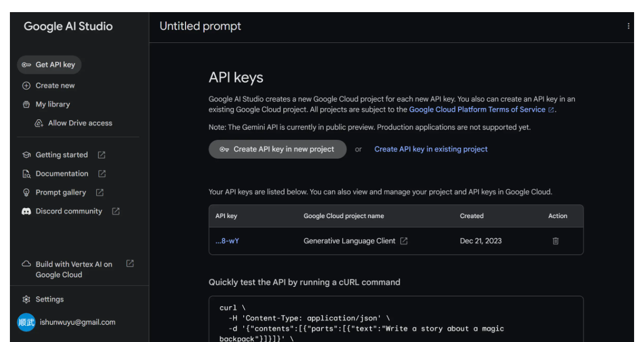Open Prompt gallery from the sidebar
Viewport: 644px width, 342px height.
tap(61, 192)
